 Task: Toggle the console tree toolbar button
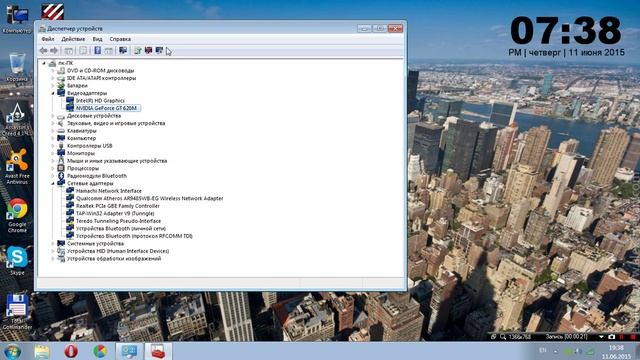point(69,51)
